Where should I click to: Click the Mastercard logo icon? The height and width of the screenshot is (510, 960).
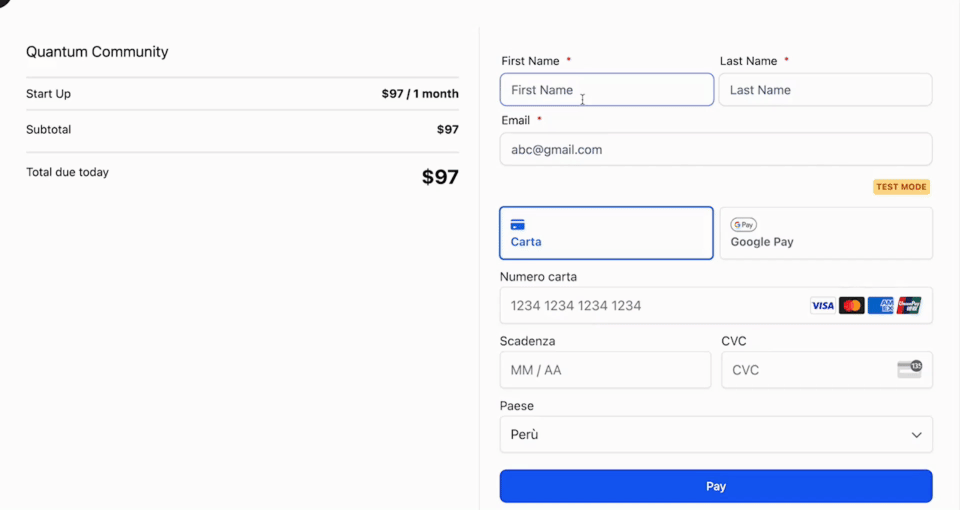pyautogui.click(x=852, y=306)
